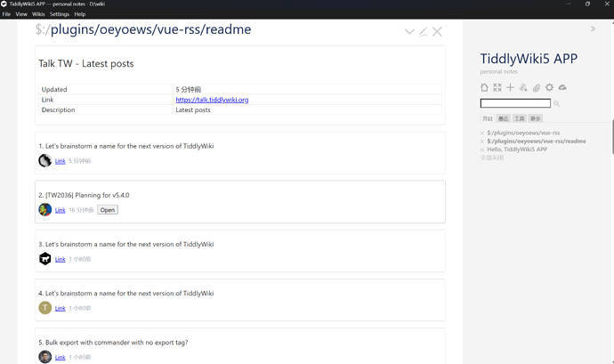Click 全部关闭 close all link
The image size is (614, 364).
click(492, 158)
